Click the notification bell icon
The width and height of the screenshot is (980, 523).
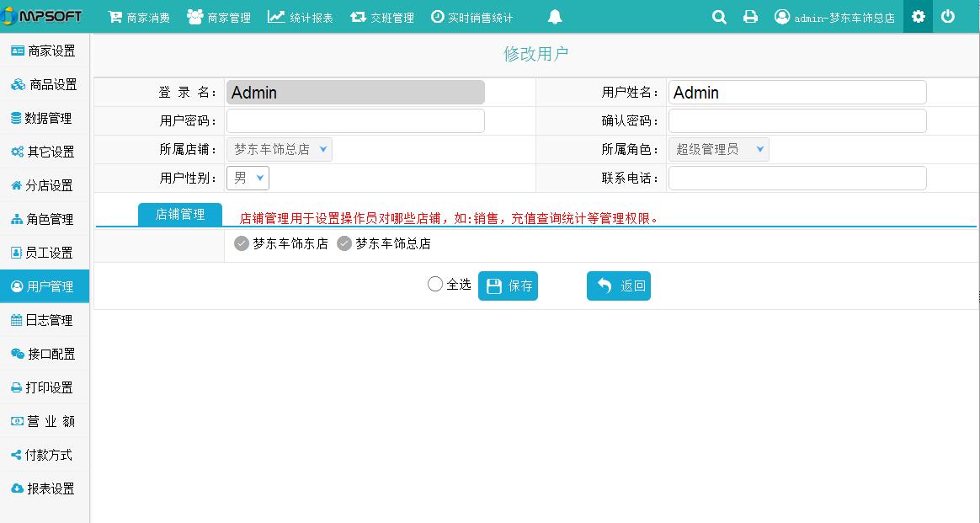555,17
